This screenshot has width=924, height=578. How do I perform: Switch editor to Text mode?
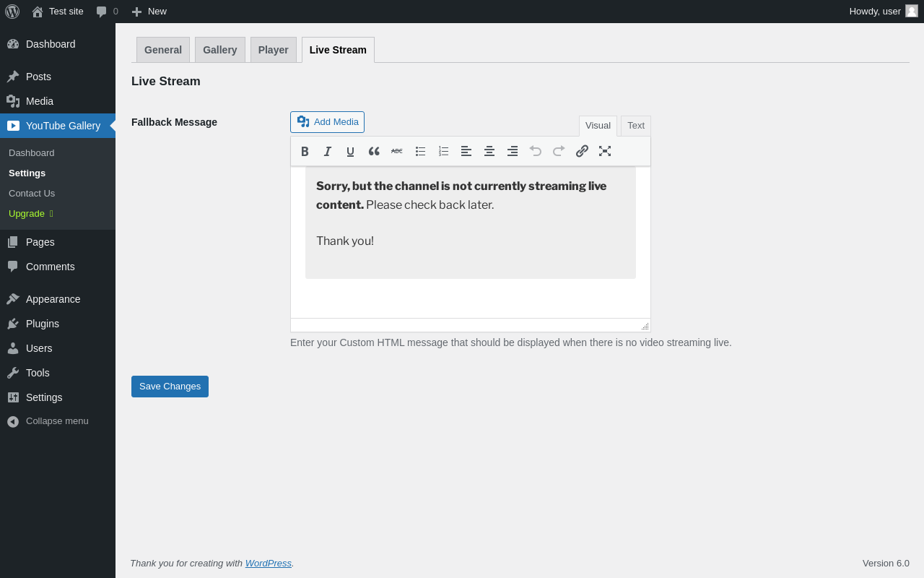point(636,126)
